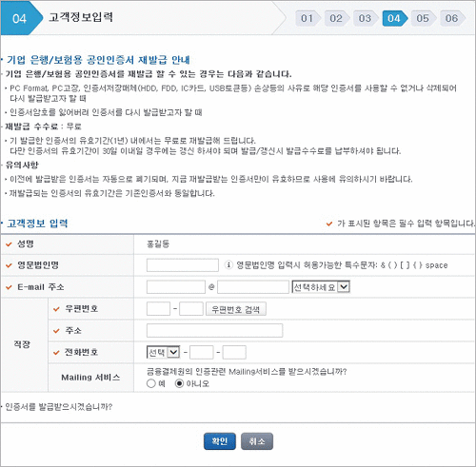This screenshot has height=467, width=476.
Task: Open the 선택 phone prefix dropdown
Action: [x=163, y=352]
